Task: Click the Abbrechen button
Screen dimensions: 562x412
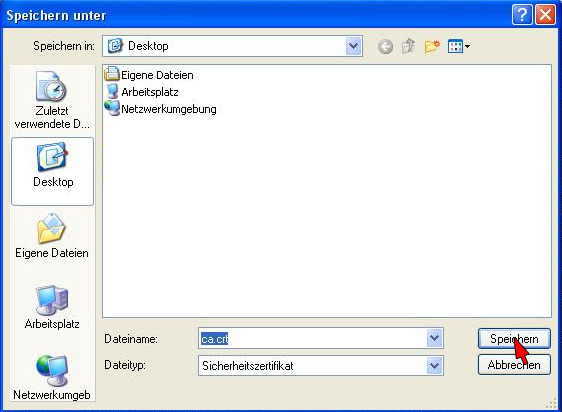Action: tap(514, 365)
